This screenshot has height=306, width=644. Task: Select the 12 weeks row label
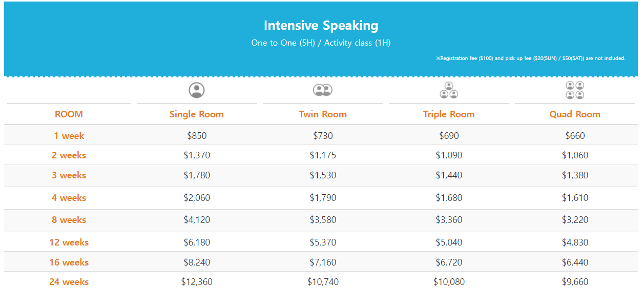point(69,242)
